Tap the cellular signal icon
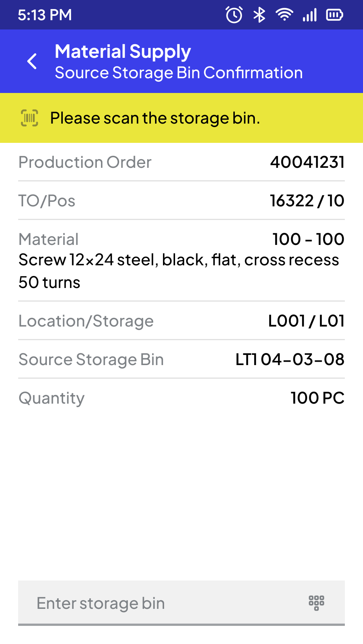The image size is (363, 644). (310, 15)
